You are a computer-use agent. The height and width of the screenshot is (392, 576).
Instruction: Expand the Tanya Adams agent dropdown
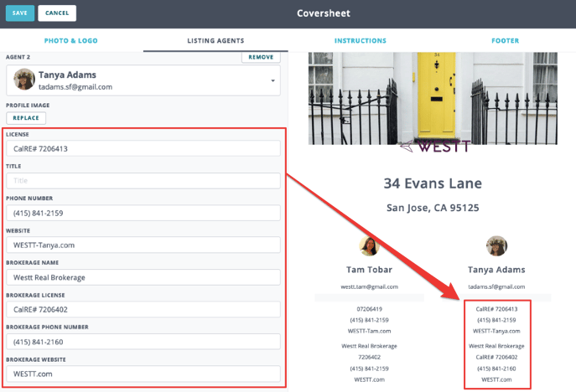[x=272, y=81]
